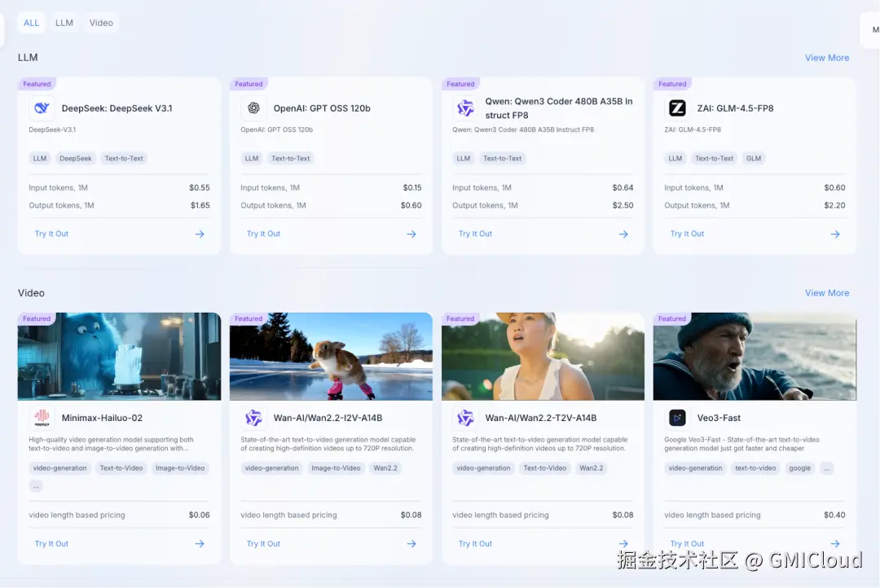The image size is (880, 588).
Task: Click the $0.40 price on Veo3-Fast
Action: click(x=834, y=515)
